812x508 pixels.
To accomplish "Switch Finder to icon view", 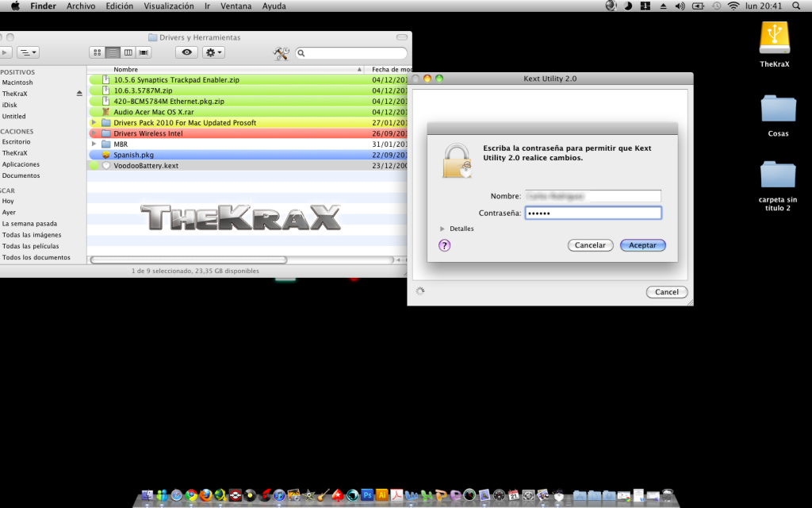I will 98,52.
